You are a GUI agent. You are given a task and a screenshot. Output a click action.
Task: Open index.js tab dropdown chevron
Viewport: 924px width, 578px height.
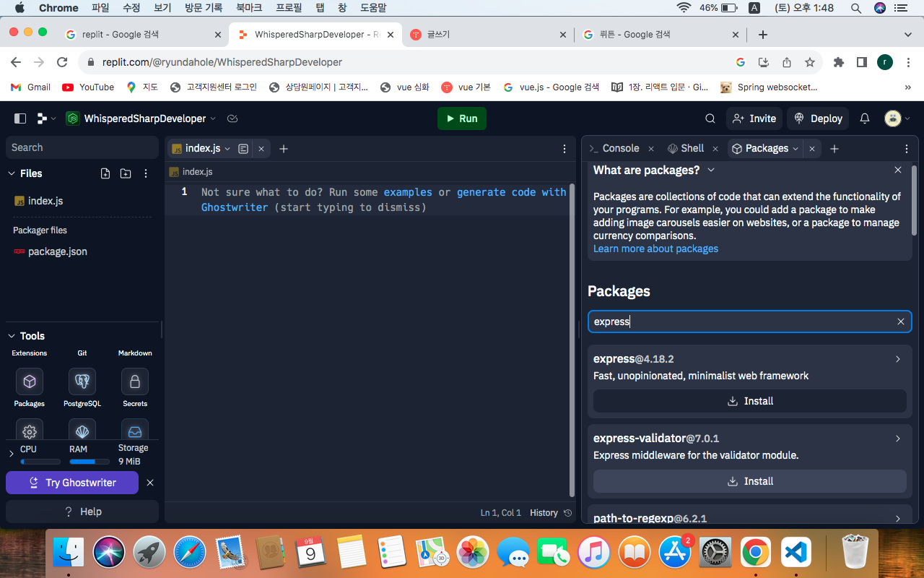tap(227, 149)
